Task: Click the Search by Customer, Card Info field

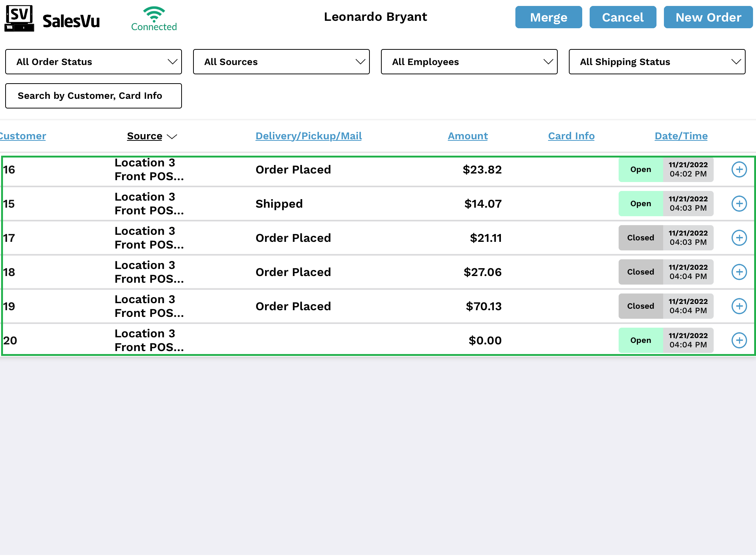Action: pos(94,96)
